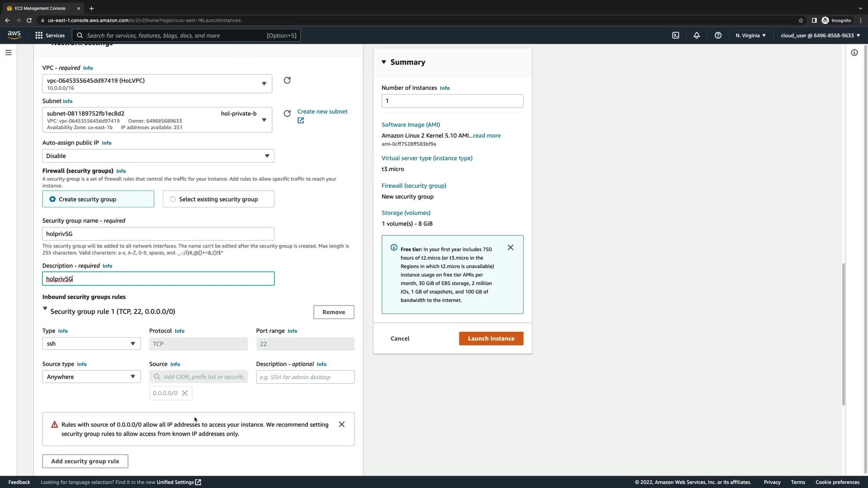The height and width of the screenshot is (488, 868).
Task: Select Create security group radio option
Action: click(x=53, y=199)
